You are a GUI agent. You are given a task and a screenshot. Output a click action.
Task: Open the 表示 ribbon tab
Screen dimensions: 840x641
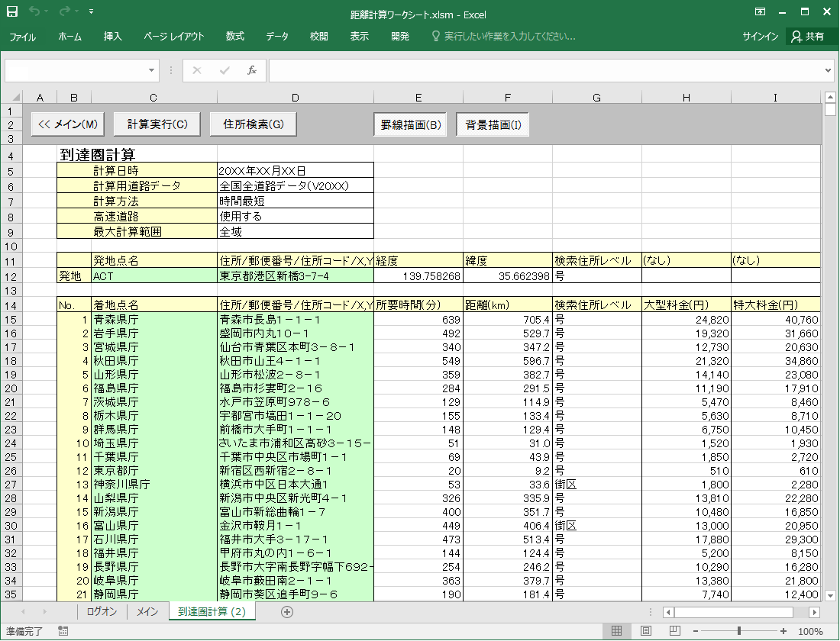360,37
